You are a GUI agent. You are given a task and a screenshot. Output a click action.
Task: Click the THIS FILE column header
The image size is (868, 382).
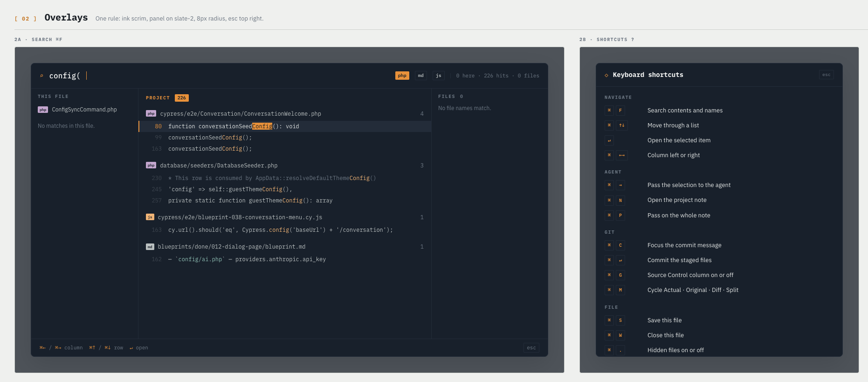pos(53,97)
